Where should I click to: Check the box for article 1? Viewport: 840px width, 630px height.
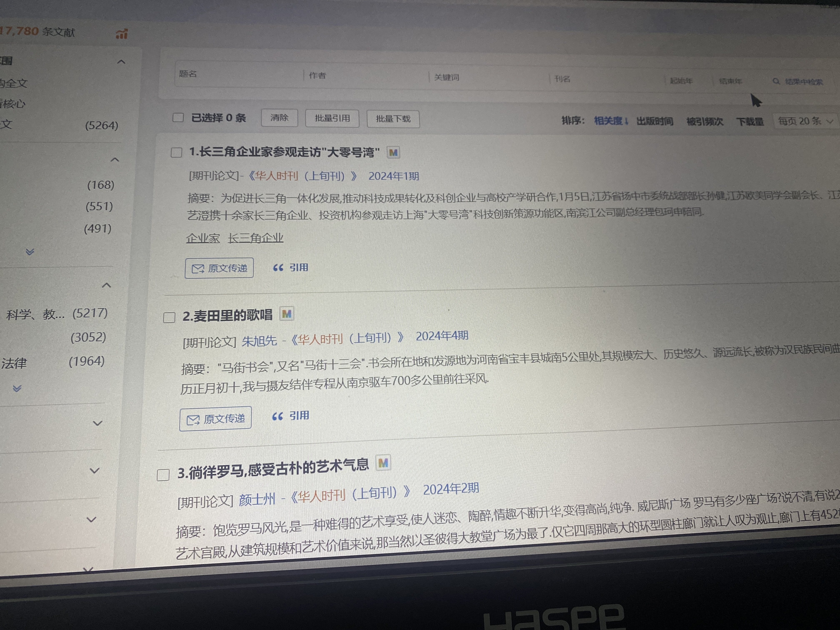[x=176, y=153]
